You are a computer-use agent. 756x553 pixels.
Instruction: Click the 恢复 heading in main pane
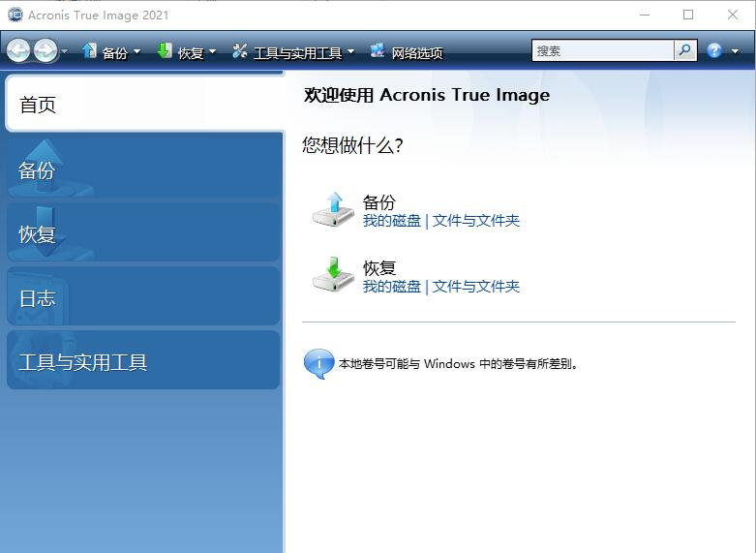click(378, 267)
